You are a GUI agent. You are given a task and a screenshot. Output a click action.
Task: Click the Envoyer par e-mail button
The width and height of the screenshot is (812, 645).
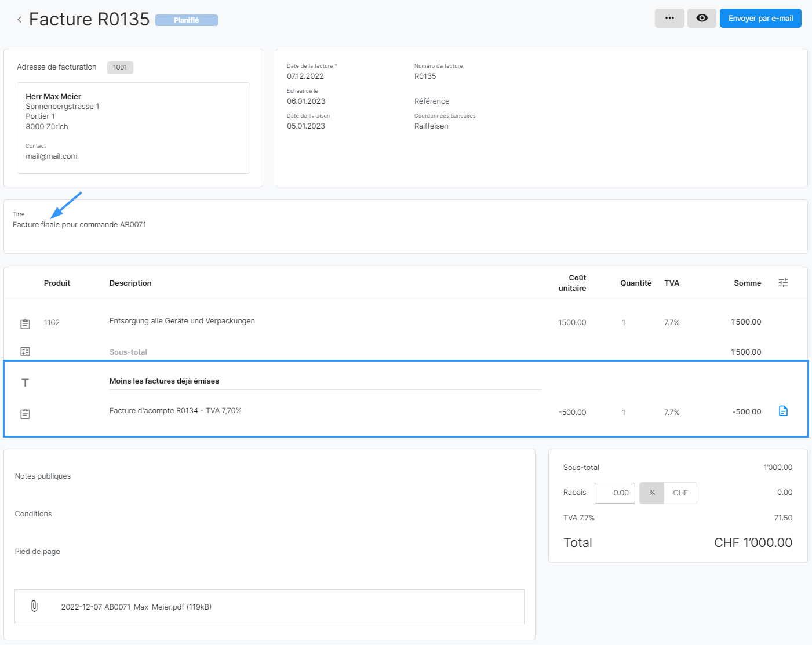pos(760,18)
